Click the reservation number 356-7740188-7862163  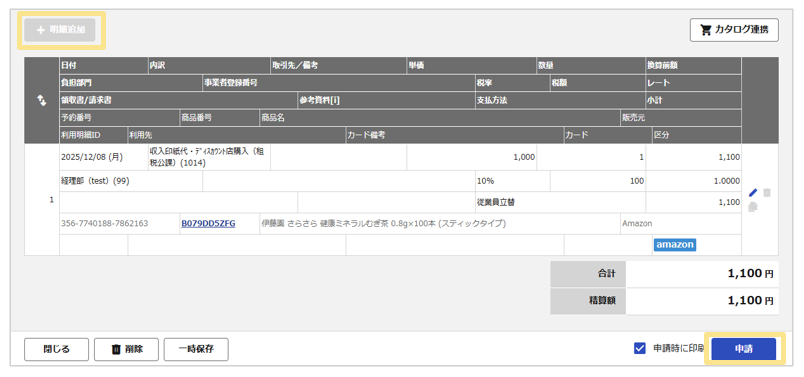coord(105,224)
